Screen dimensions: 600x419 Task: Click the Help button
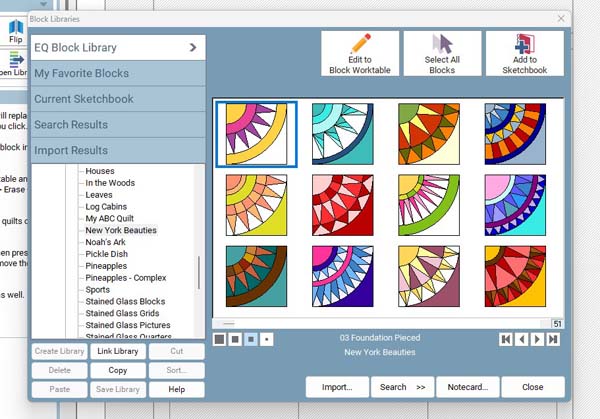click(x=176, y=390)
